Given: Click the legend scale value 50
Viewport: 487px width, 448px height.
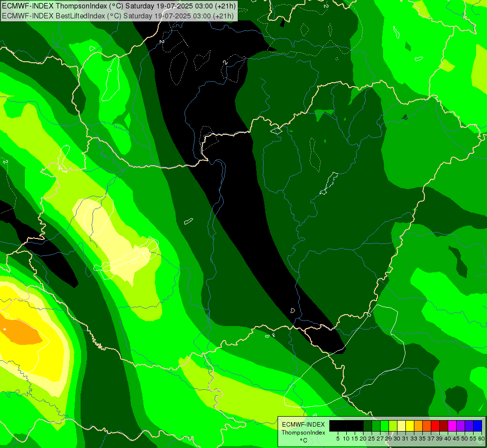Looking at the screenshot, I should click(x=465, y=439).
